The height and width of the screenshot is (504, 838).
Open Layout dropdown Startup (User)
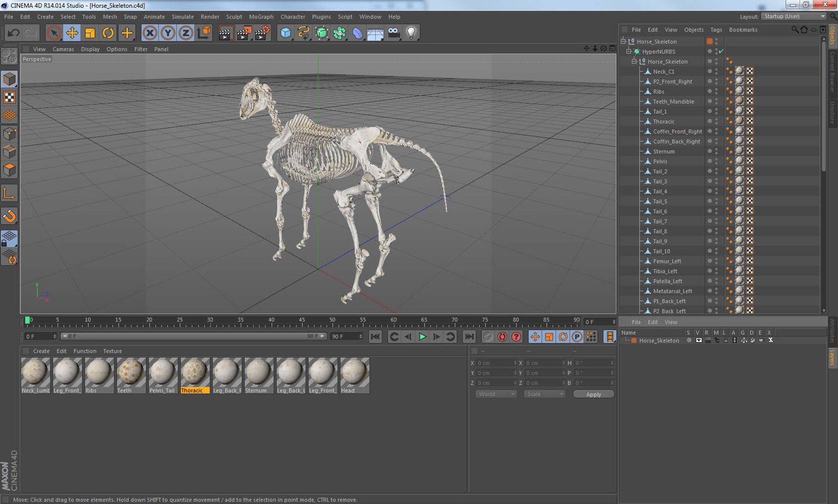(794, 16)
